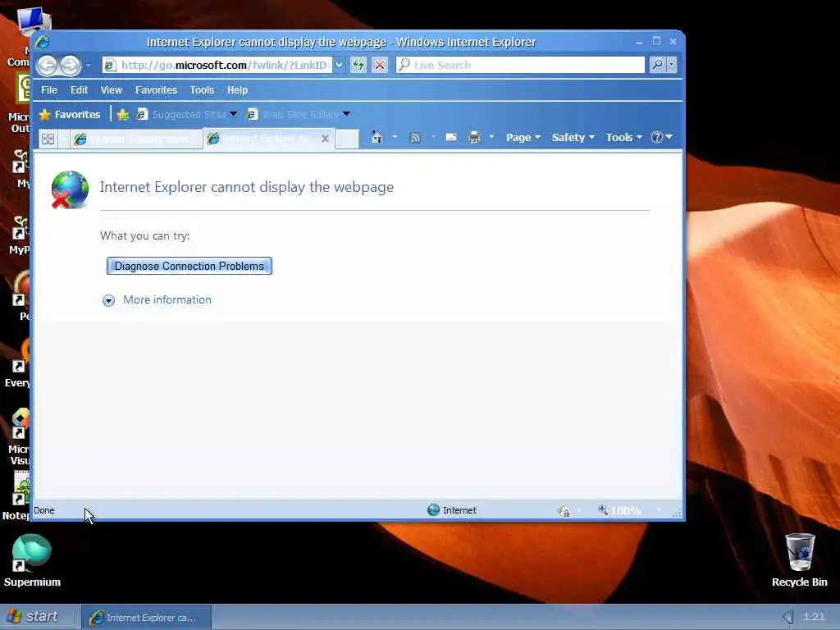The image size is (840, 630).
Task: Expand the Suggested Sites dropdown arrow
Action: (x=234, y=113)
